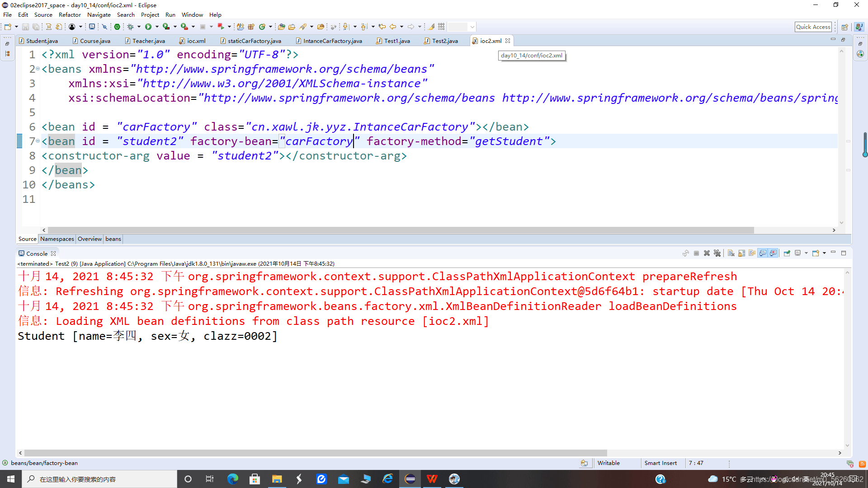Viewport: 868px width, 488px height.
Task: Click the Quick Access search field
Action: pyautogui.click(x=813, y=27)
